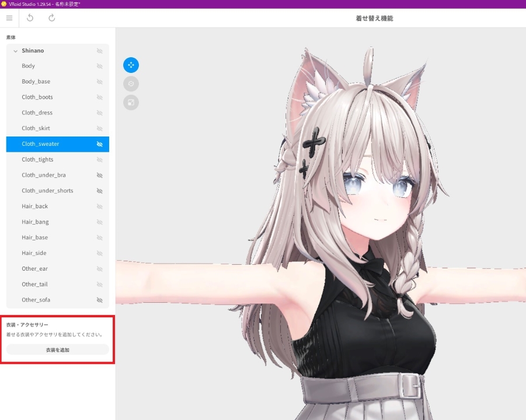The image size is (526, 420).
Task: Select the highlighted Cloth_sweater item
Action: (58, 144)
